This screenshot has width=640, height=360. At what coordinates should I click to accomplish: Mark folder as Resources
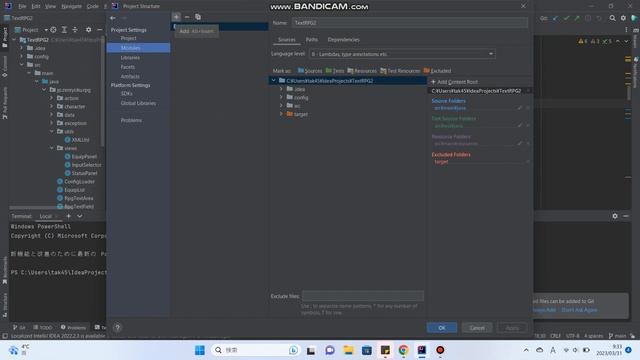click(x=362, y=71)
